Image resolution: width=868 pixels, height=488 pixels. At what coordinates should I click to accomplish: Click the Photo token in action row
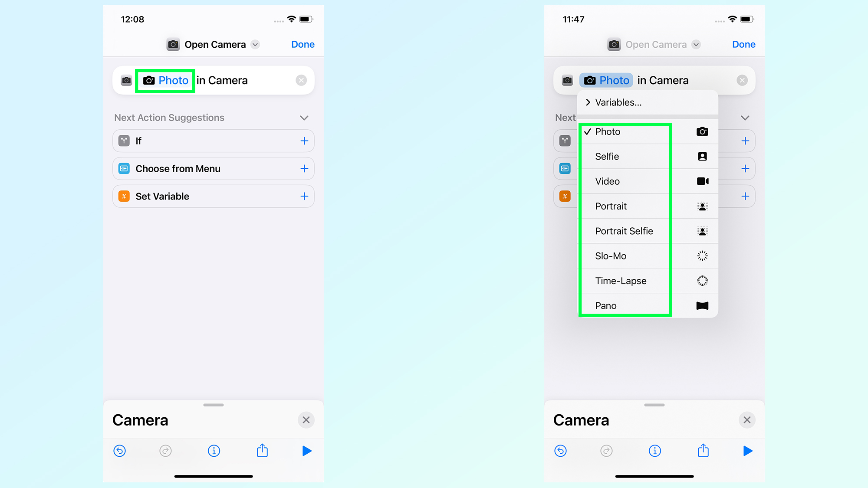pyautogui.click(x=166, y=80)
